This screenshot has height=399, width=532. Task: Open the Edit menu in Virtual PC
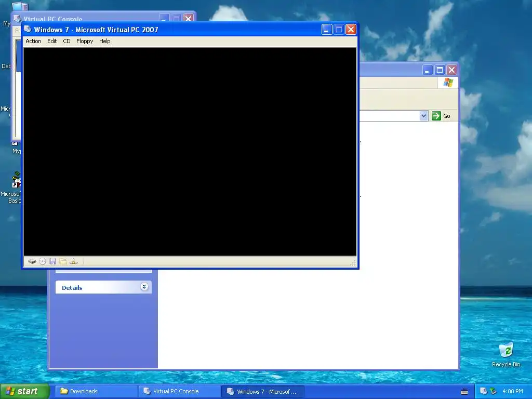point(52,41)
